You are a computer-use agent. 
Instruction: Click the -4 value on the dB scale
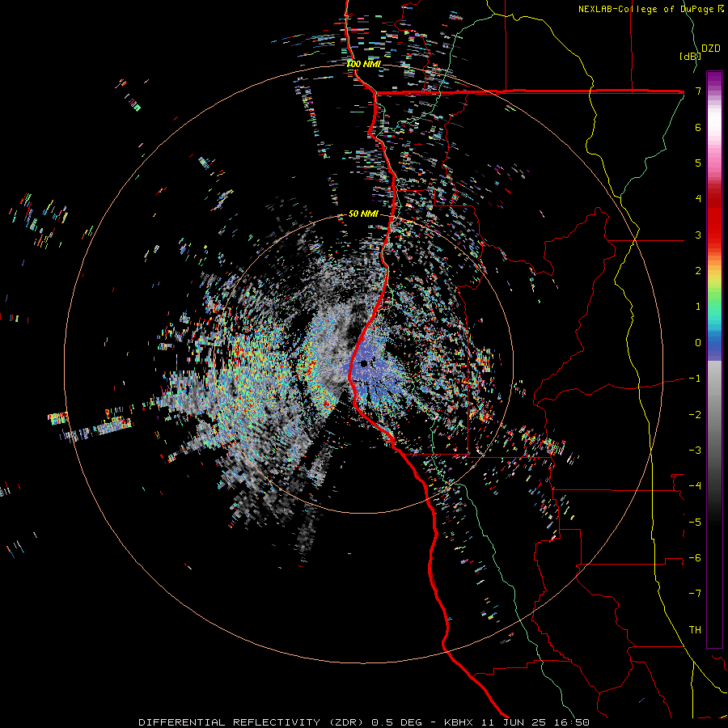click(x=695, y=486)
